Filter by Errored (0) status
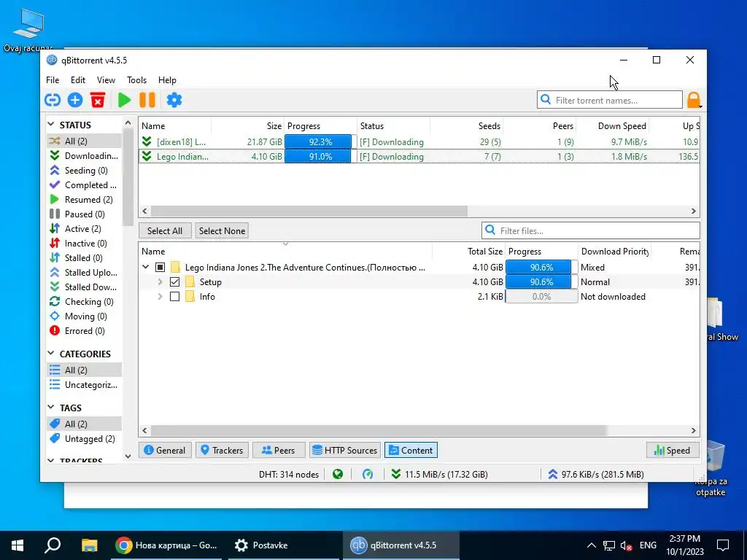The height and width of the screenshot is (560, 747). click(x=85, y=331)
